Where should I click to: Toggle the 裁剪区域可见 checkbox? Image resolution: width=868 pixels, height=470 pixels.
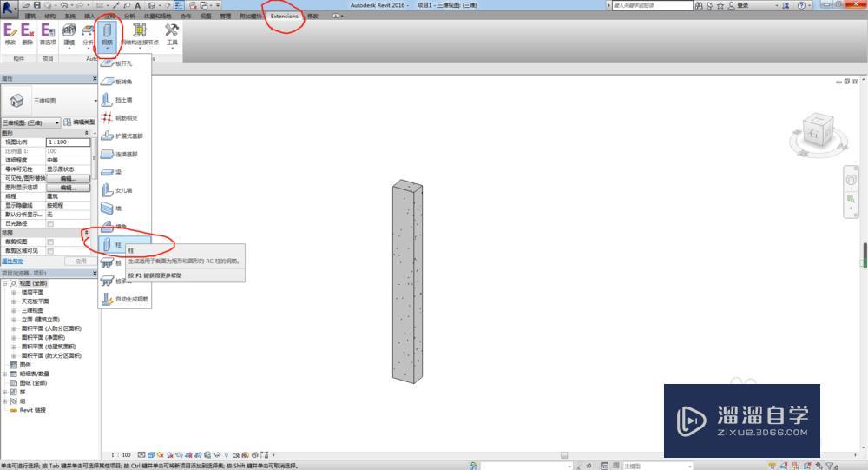(50, 250)
